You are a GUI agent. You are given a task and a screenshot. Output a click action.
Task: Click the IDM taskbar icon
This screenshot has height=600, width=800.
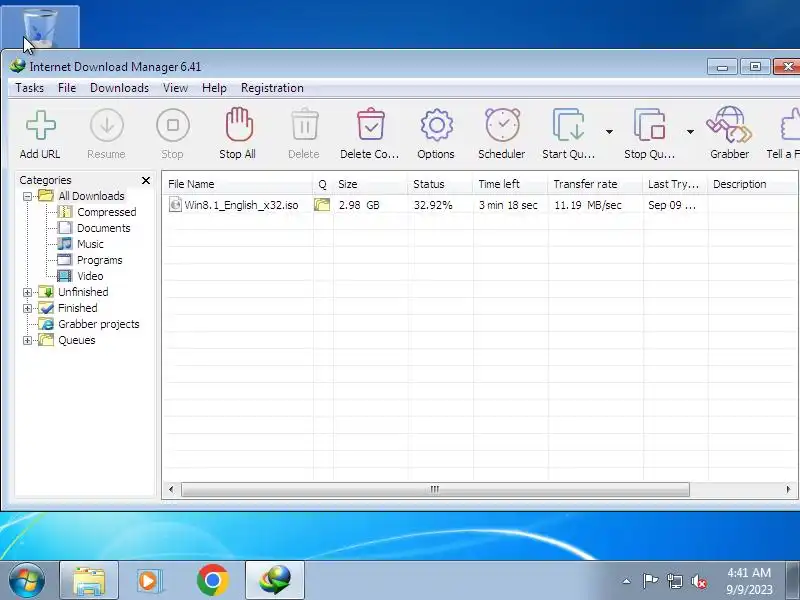276,581
